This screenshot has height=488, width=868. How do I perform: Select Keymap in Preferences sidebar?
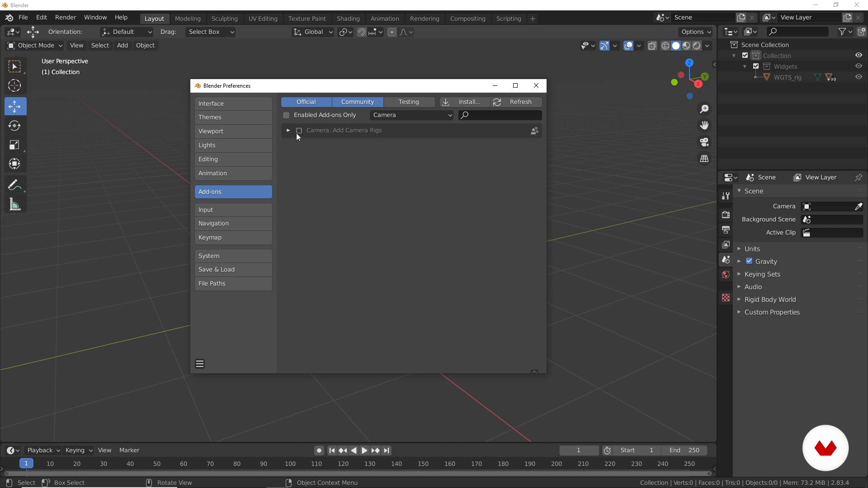(233, 238)
